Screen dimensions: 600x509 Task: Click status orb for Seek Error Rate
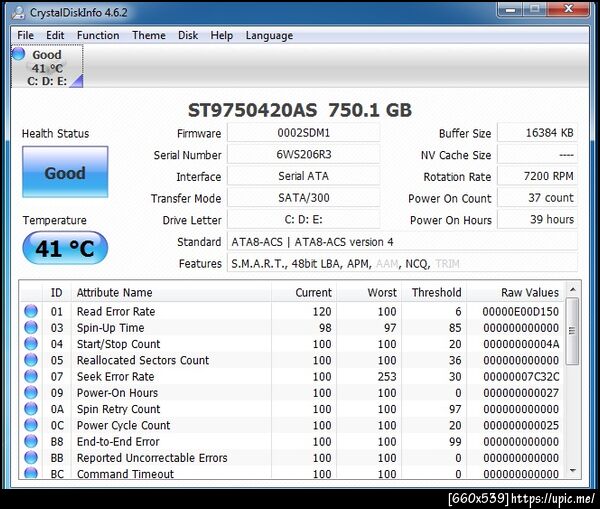(31, 376)
